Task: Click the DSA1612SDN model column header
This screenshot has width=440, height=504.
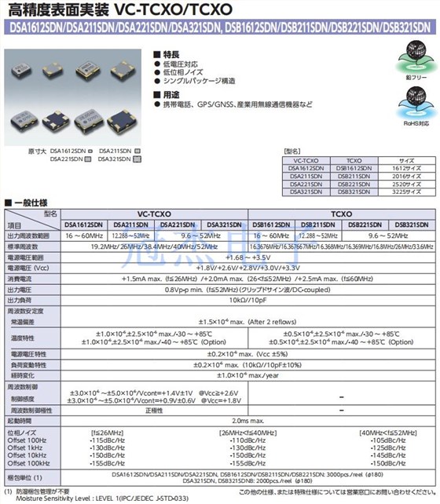Action: pyautogui.click(x=83, y=225)
